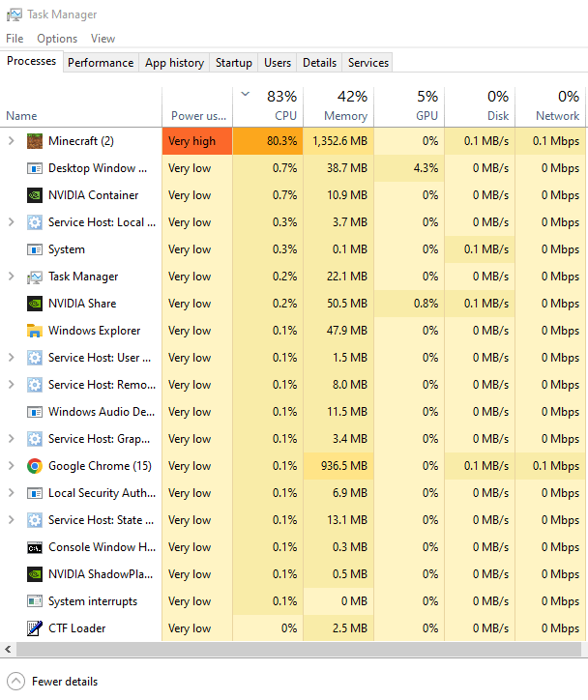
Task: Click the Windows Explorer folder icon
Action: pyautogui.click(x=35, y=331)
